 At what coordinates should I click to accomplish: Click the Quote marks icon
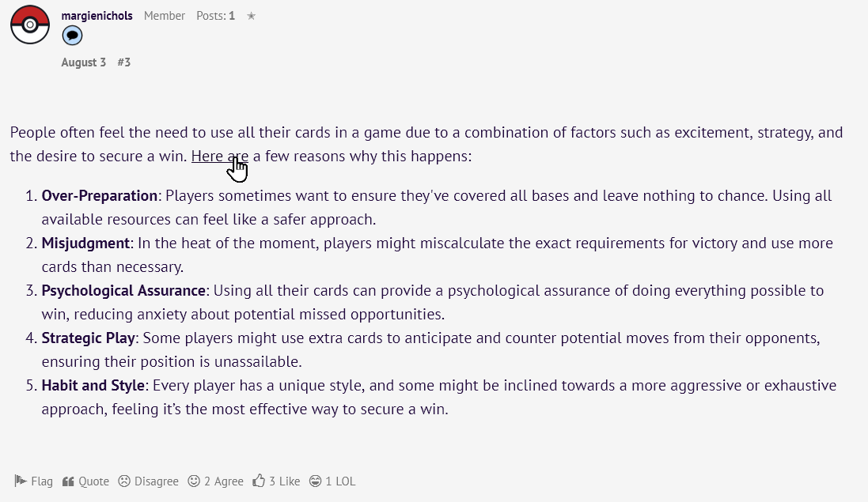point(68,481)
